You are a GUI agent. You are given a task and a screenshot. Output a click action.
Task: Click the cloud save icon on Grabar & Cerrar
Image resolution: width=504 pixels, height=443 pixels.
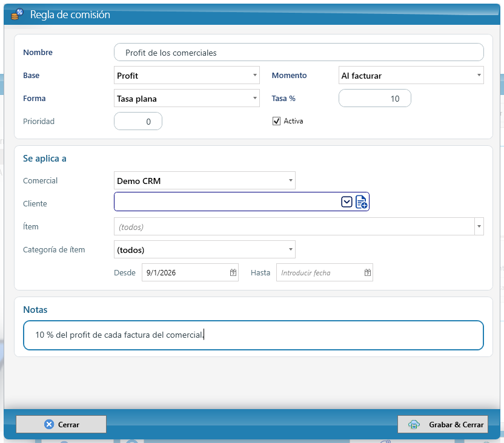point(414,424)
